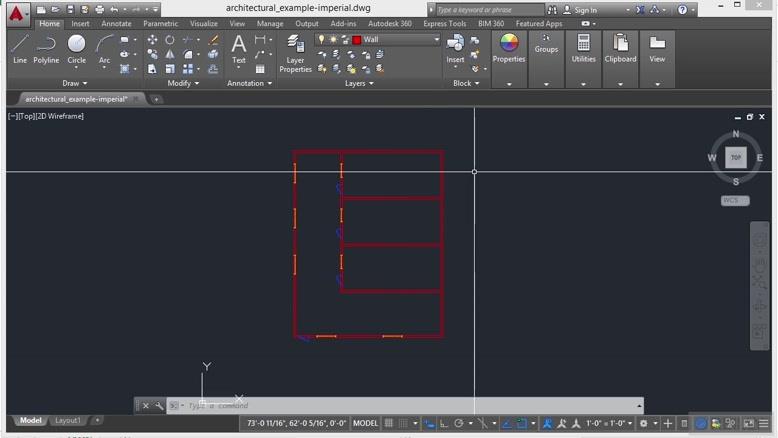
Task: Click the Copy tool in Modify panel
Action: 152,54
